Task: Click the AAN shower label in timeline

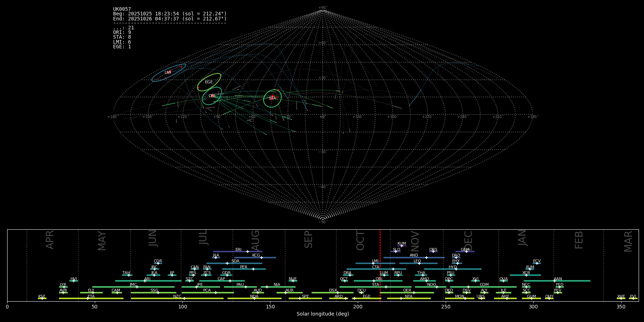Action: click(x=558, y=279)
